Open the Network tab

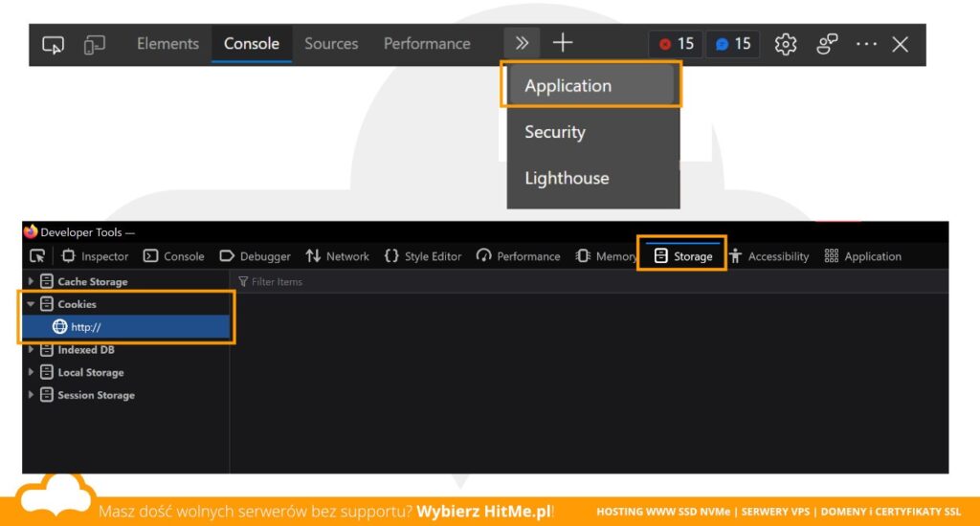point(338,256)
